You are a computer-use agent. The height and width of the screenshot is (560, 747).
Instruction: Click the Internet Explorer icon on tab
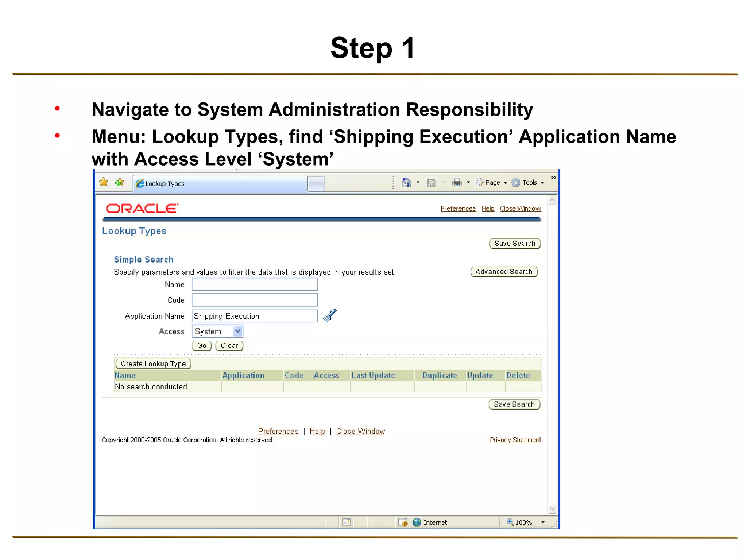click(140, 184)
